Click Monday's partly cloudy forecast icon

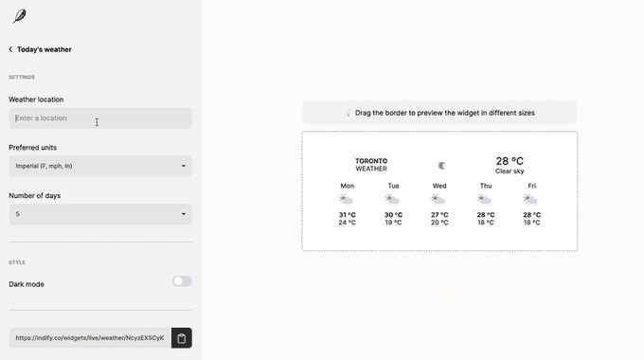(347, 200)
